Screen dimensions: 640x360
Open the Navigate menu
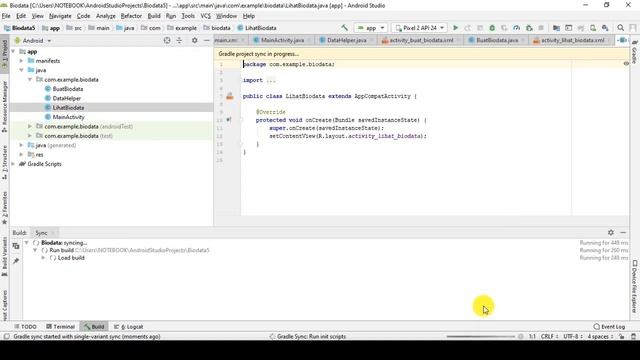tap(60, 16)
